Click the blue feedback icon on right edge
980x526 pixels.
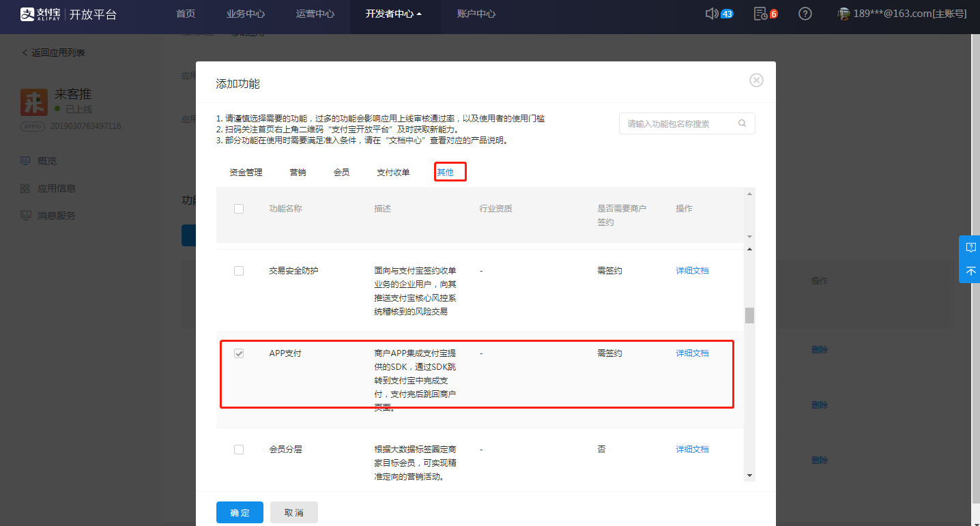pos(971,247)
